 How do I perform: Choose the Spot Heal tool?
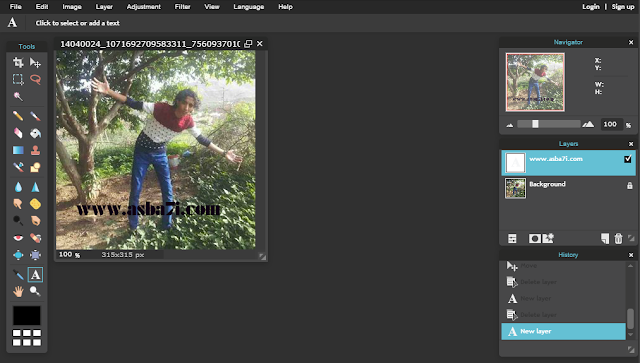[x=36, y=238]
